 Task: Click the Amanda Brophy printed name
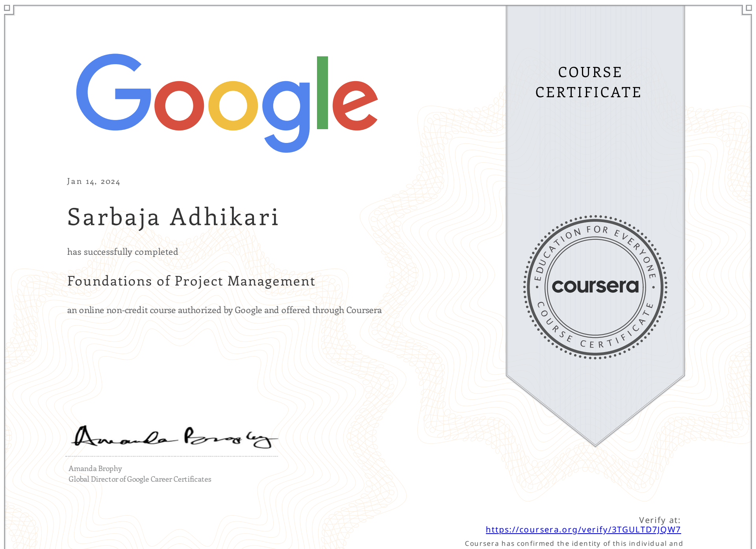click(x=95, y=469)
